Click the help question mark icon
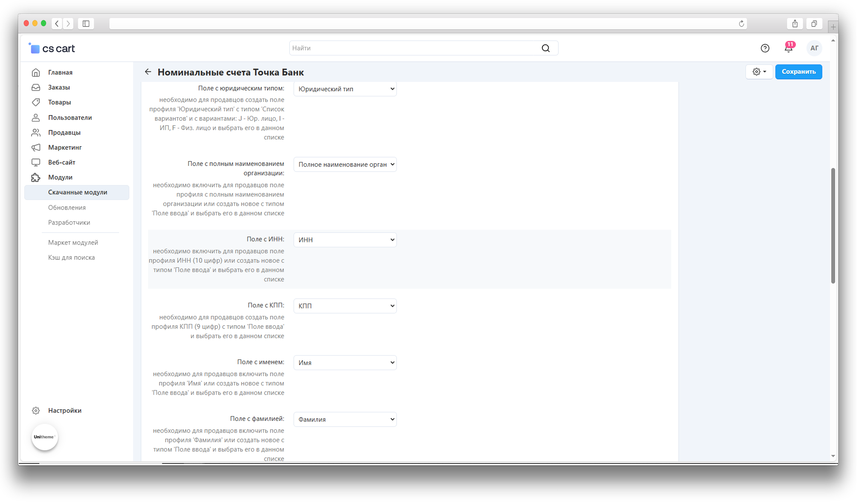 click(765, 48)
